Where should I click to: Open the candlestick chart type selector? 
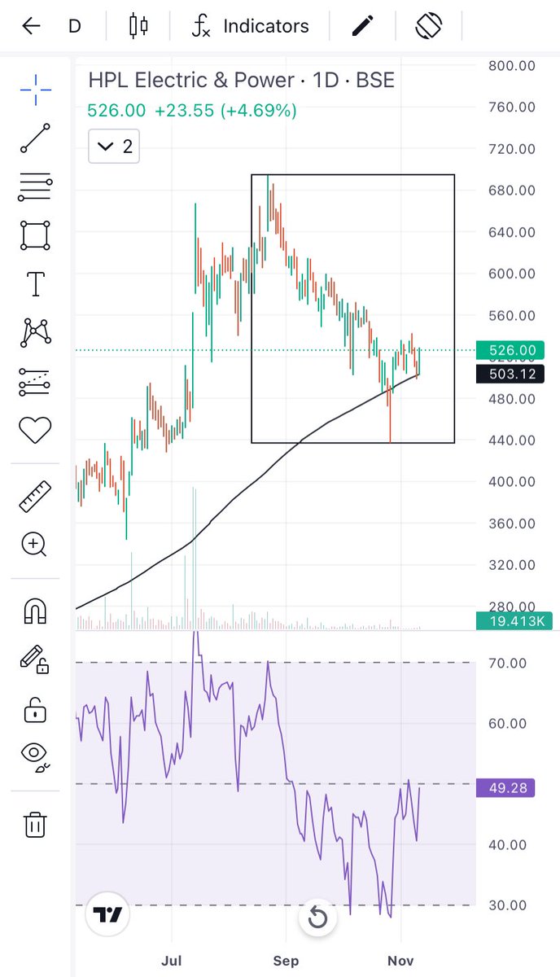(138, 26)
